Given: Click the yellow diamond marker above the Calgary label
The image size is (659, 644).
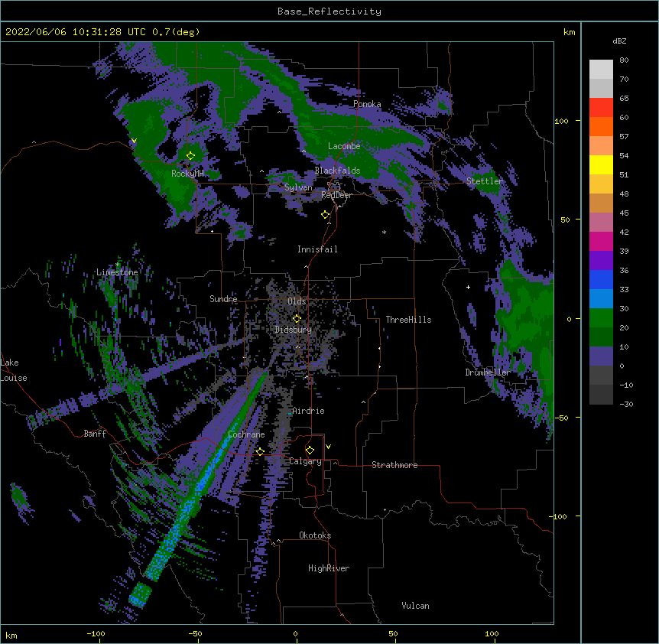Looking at the screenshot, I should pyautogui.click(x=310, y=450).
